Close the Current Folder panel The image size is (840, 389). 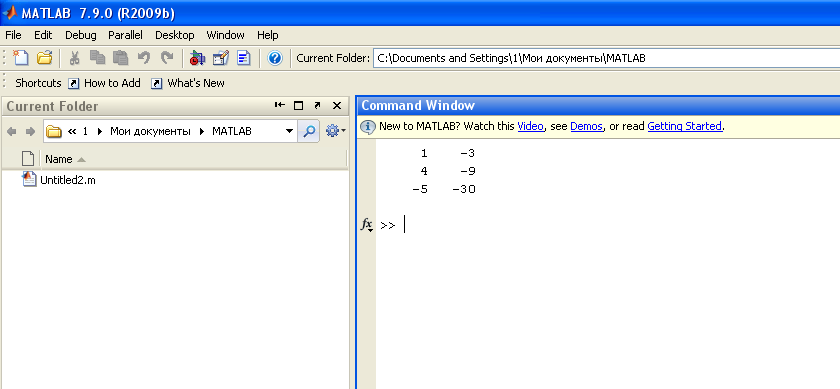[x=337, y=106]
